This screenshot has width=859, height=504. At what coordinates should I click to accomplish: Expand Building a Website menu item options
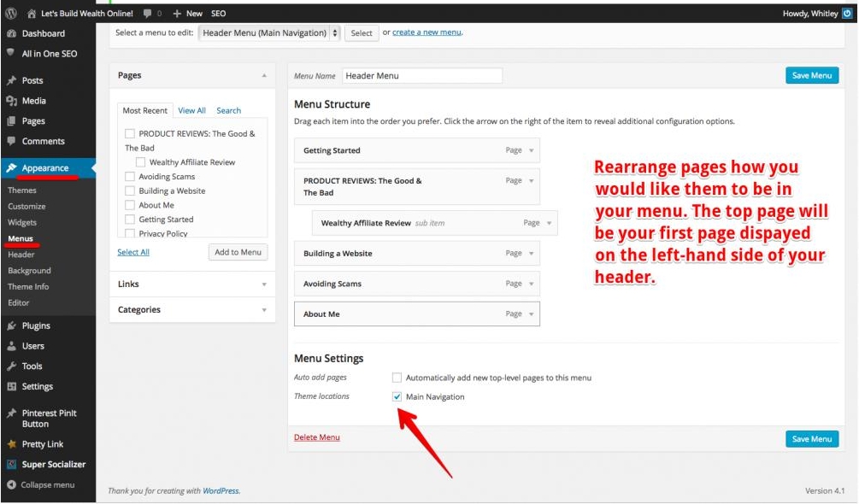[532, 254]
